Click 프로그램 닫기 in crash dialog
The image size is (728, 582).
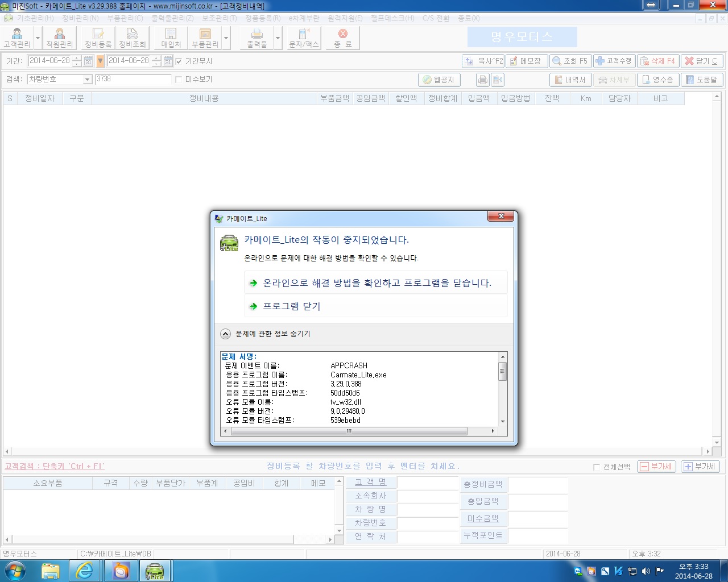[376, 306]
